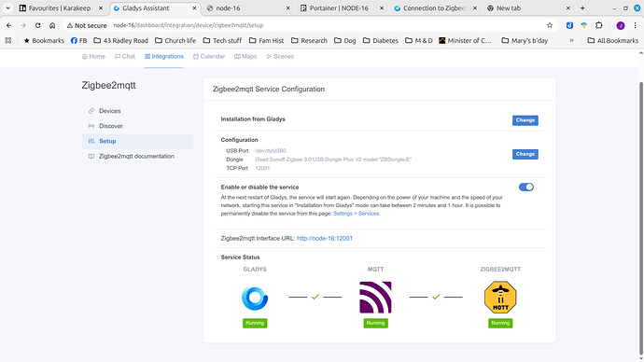Open the FB bookmark
Screen dimensions: 644x362
tap(78, 41)
